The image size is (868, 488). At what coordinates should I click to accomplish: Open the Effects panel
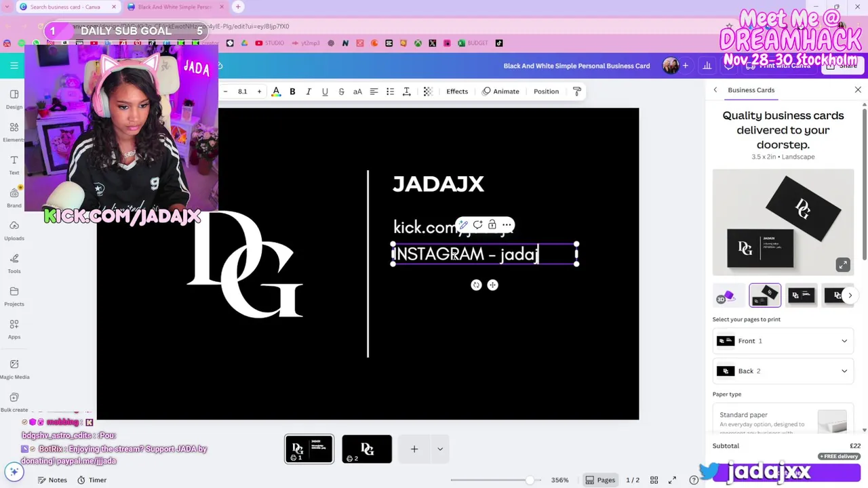click(x=457, y=91)
